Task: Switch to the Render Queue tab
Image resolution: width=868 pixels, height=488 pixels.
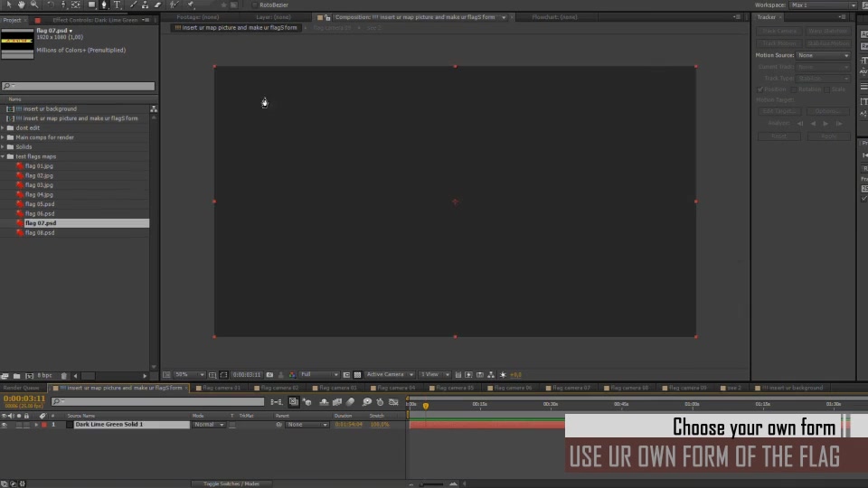Action: 22,388
